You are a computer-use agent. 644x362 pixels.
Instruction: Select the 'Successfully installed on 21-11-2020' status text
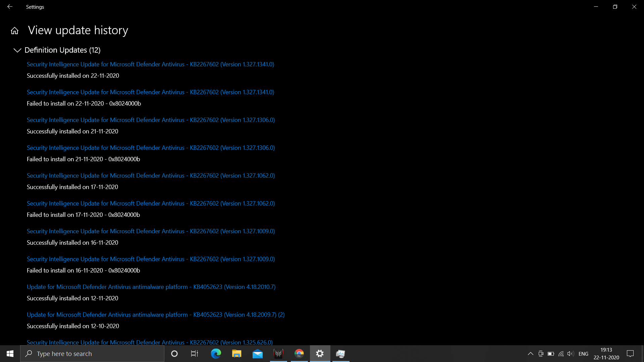[x=72, y=131]
